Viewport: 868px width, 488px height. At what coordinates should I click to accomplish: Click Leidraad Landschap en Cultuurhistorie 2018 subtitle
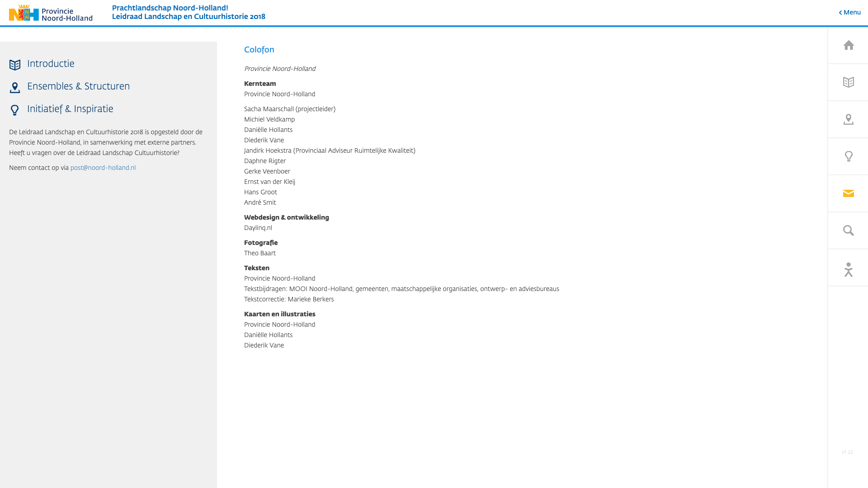[x=189, y=17]
